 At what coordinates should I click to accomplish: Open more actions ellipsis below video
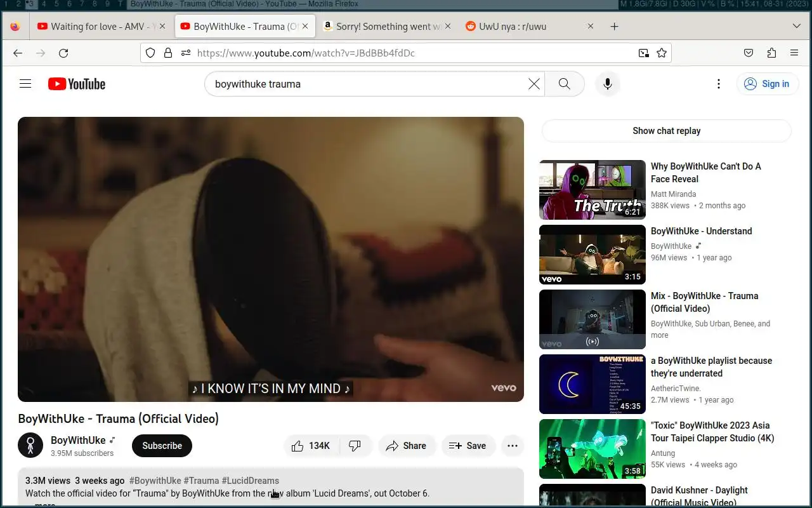[x=513, y=446]
